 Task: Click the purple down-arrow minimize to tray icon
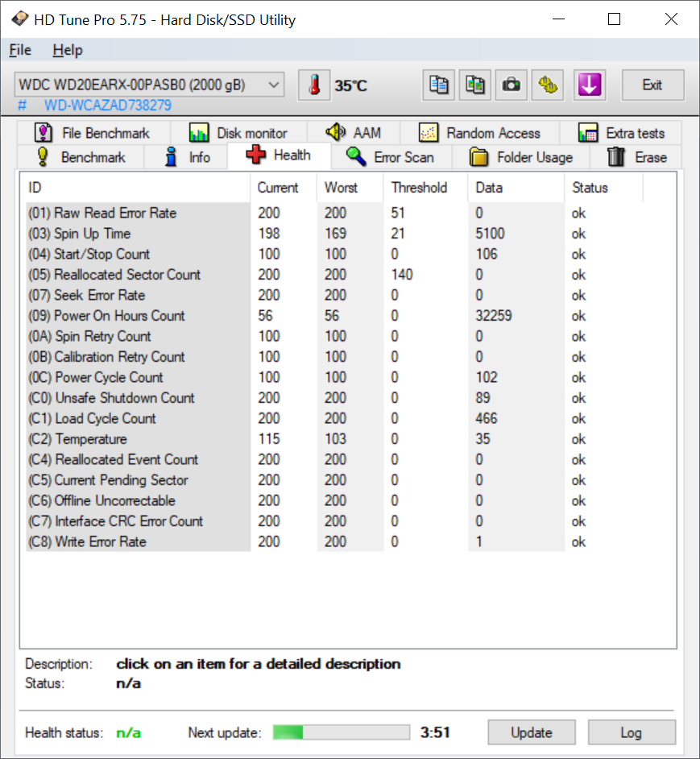coord(590,85)
